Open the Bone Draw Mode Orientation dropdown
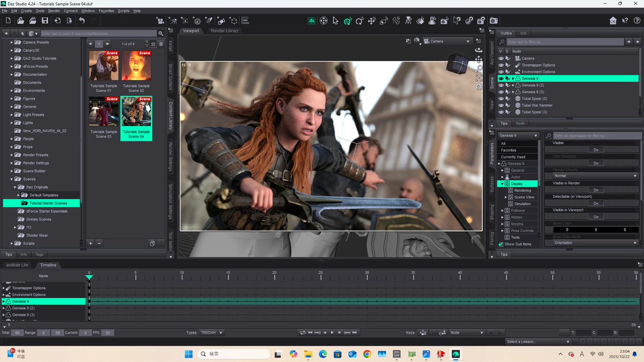The height and width of the screenshot is (362, 644). coord(595,243)
